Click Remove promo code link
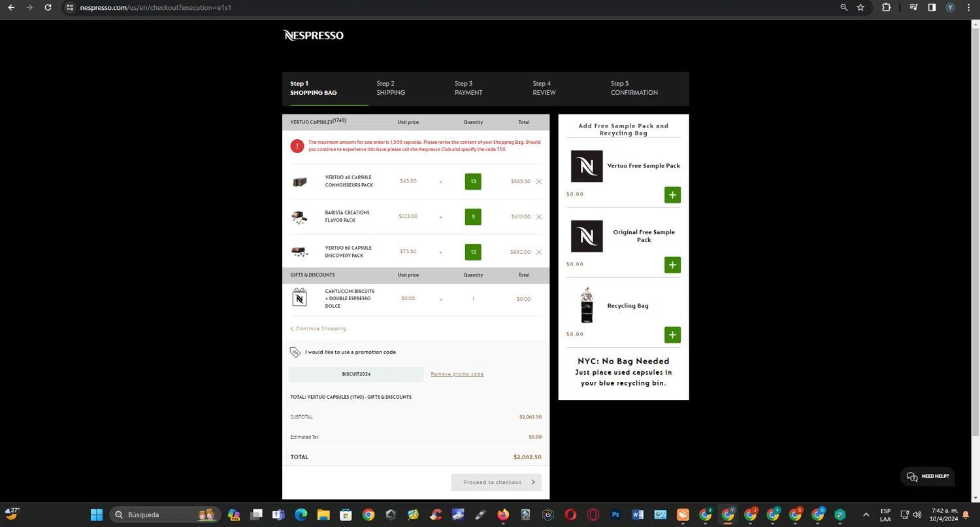The height and width of the screenshot is (527, 980). 457,375
